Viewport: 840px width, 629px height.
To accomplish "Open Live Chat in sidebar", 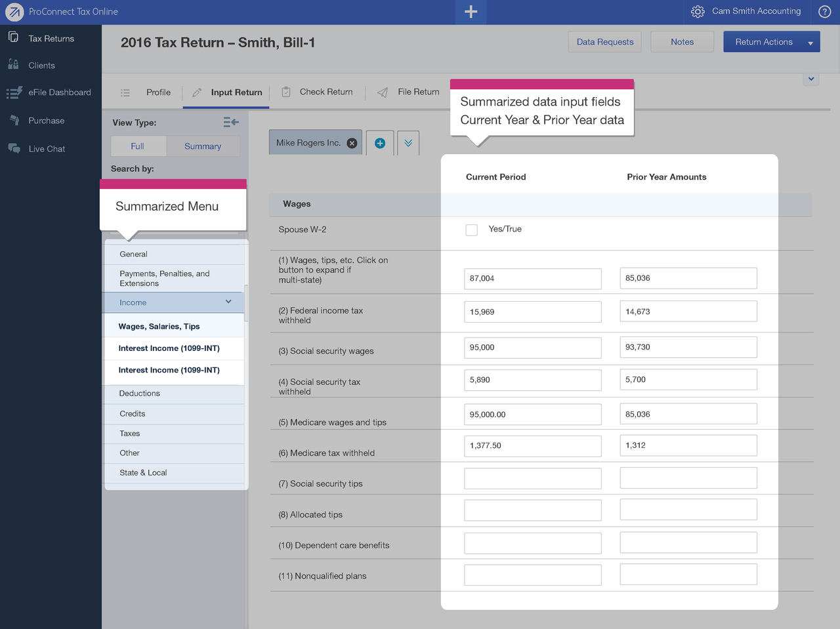I will (x=47, y=149).
